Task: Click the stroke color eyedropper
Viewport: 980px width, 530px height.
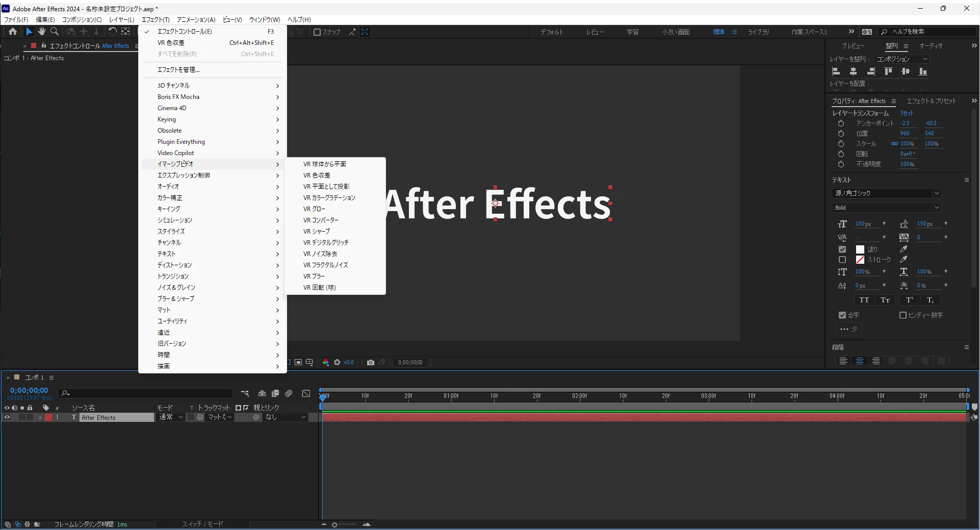Action: [904, 260]
